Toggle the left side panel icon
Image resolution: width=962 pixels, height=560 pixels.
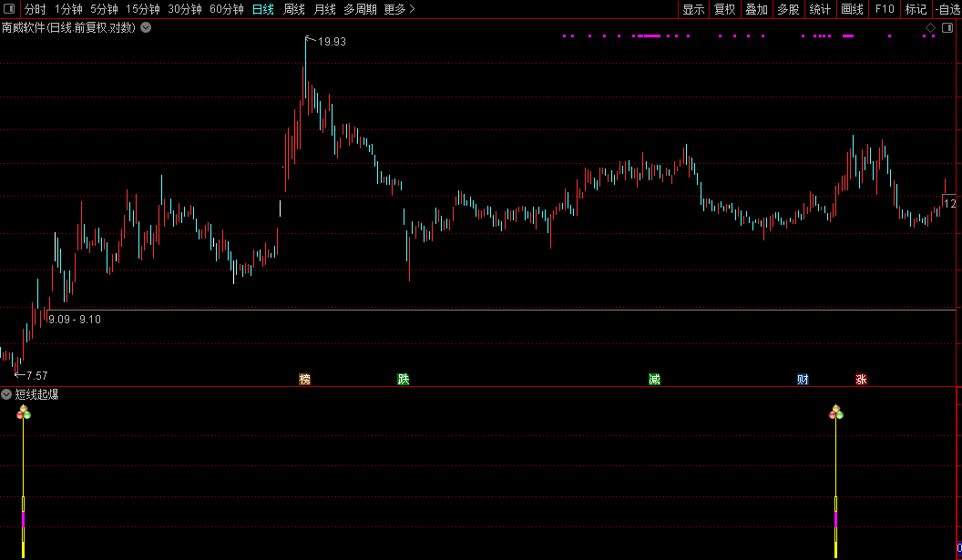click(x=9, y=9)
